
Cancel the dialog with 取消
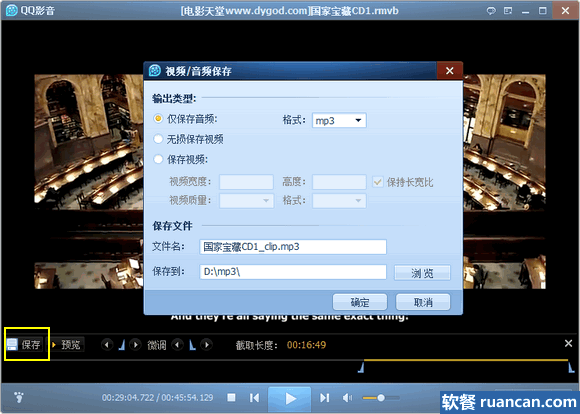[423, 302]
